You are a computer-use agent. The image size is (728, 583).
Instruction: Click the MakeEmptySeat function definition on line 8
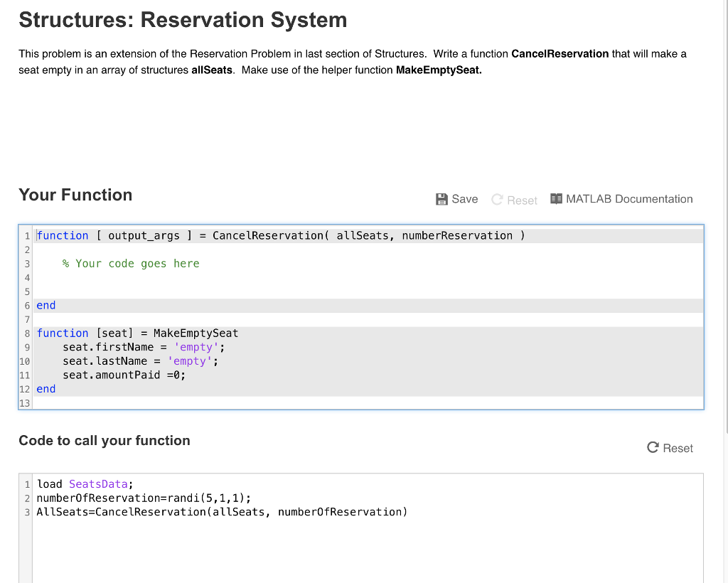click(x=138, y=333)
